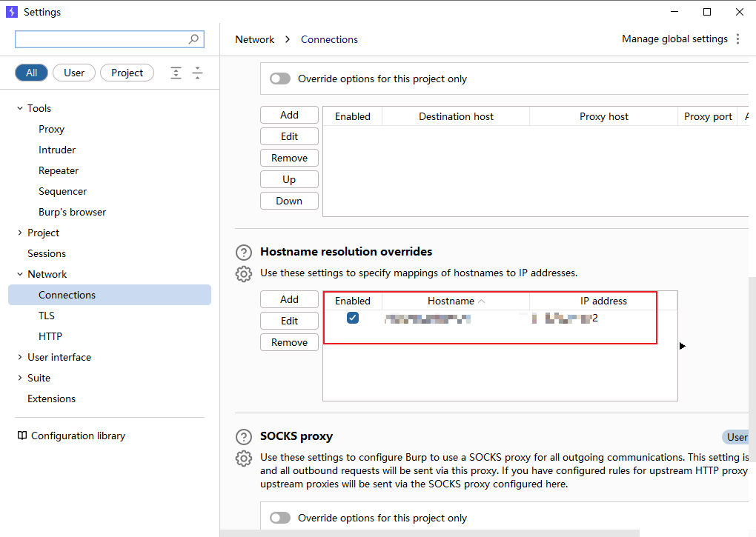Click the Up button

click(x=289, y=179)
